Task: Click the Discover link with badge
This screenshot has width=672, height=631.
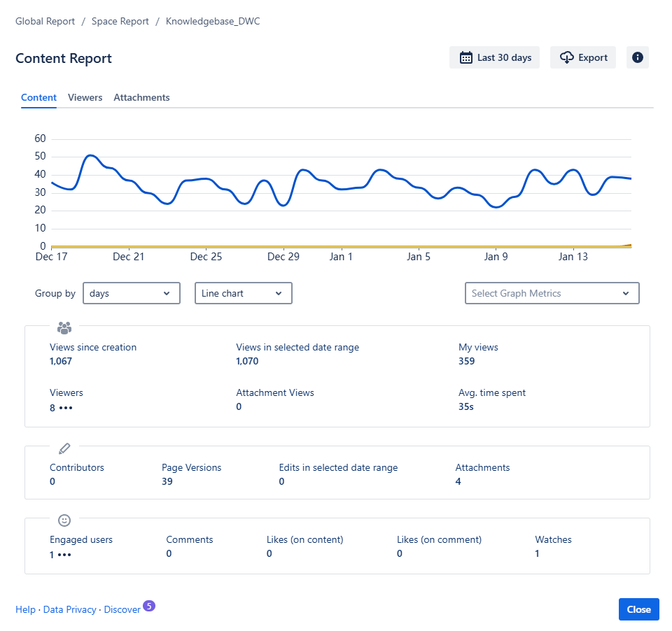Action: coord(122,609)
